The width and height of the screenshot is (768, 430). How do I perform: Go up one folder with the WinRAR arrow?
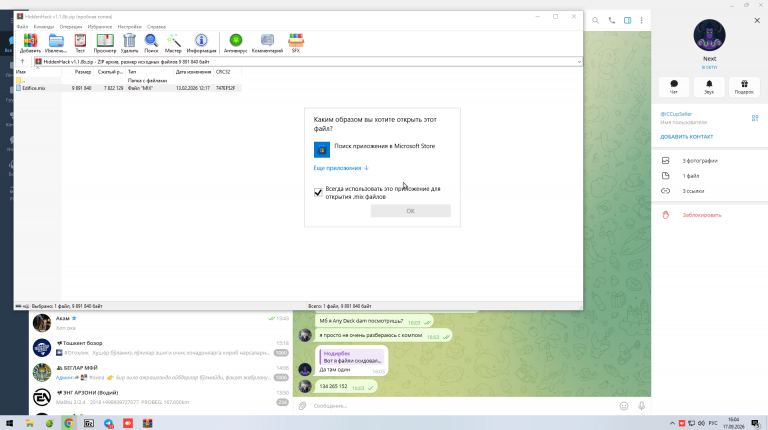pyautogui.click(x=22, y=62)
